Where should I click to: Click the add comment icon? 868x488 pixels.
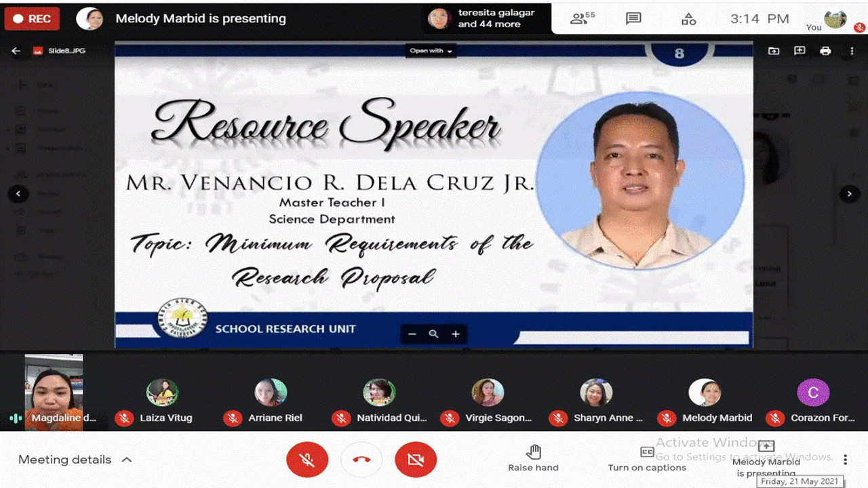(800, 51)
